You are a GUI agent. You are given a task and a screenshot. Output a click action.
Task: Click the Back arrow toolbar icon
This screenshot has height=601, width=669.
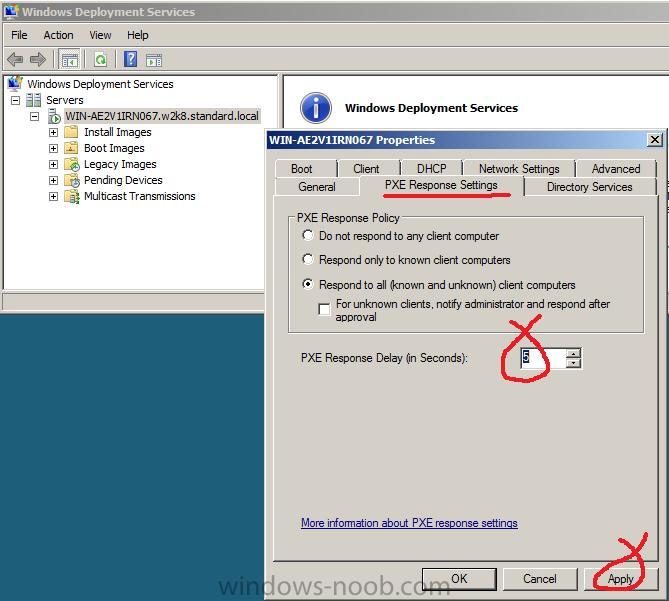click(15, 59)
